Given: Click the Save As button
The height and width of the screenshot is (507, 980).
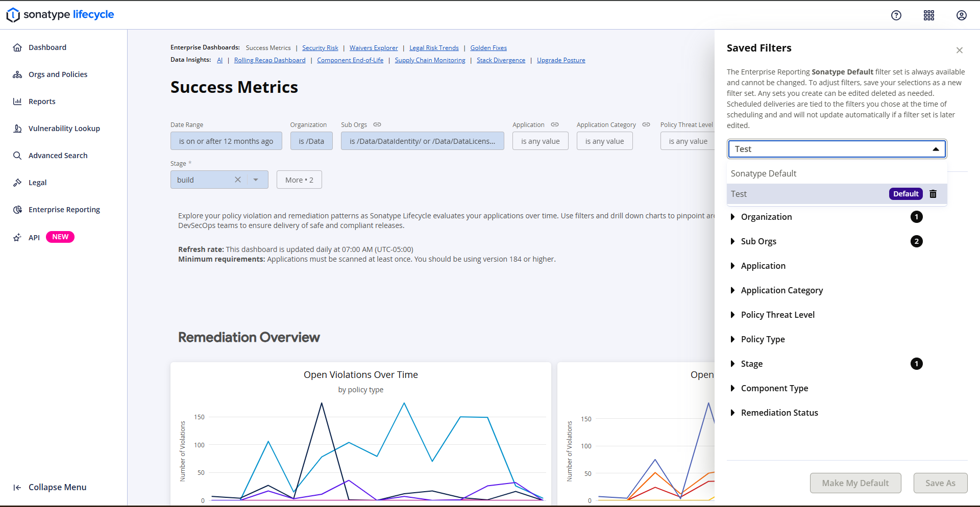Looking at the screenshot, I should 940,483.
